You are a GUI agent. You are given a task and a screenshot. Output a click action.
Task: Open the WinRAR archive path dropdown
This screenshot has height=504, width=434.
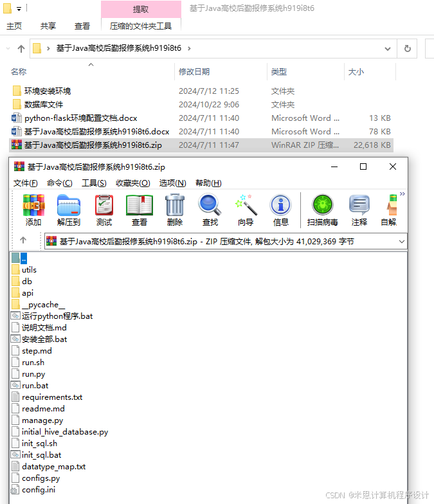[x=401, y=242]
